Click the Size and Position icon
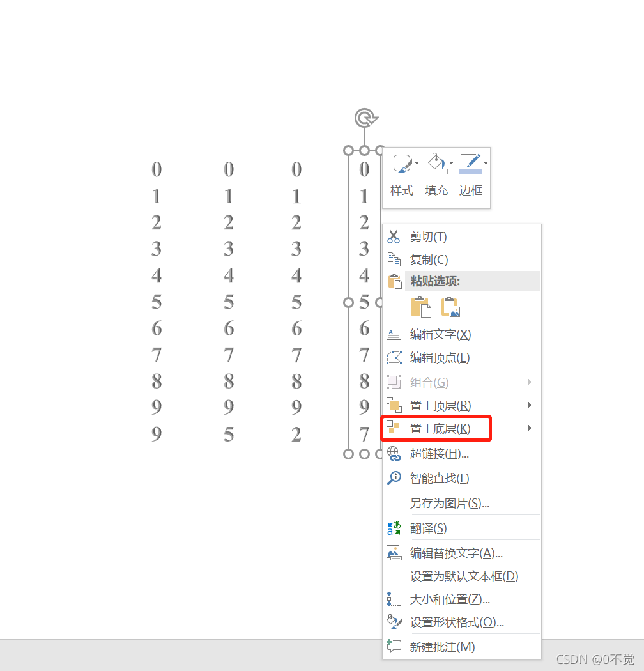 pyautogui.click(x=394, y=599)
